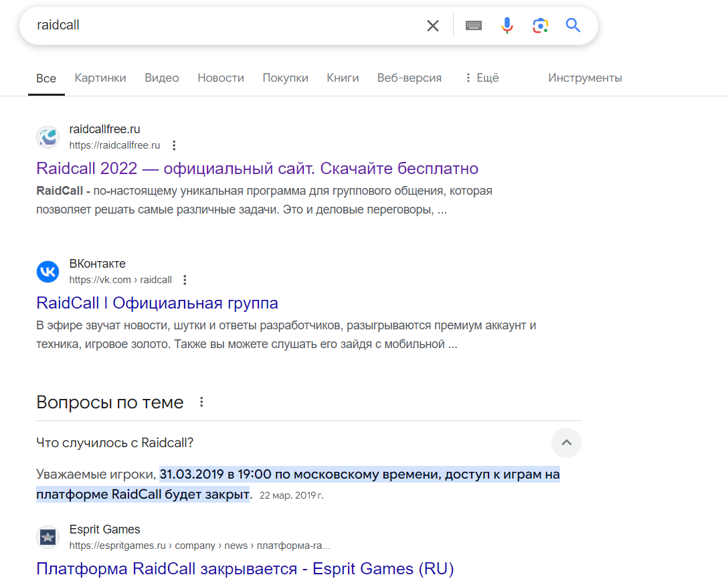Switch to the Картинки tab
Image resolution: width=728 pixels, height=583 pixels.
click(x=100, y=78)
